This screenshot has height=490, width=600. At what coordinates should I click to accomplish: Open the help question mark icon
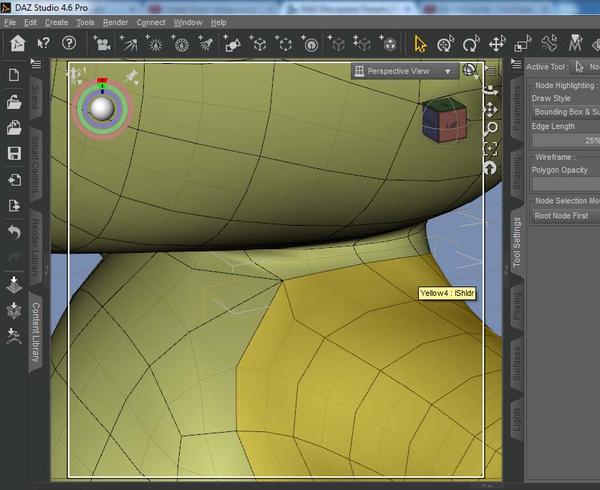(x=69, y=43)
